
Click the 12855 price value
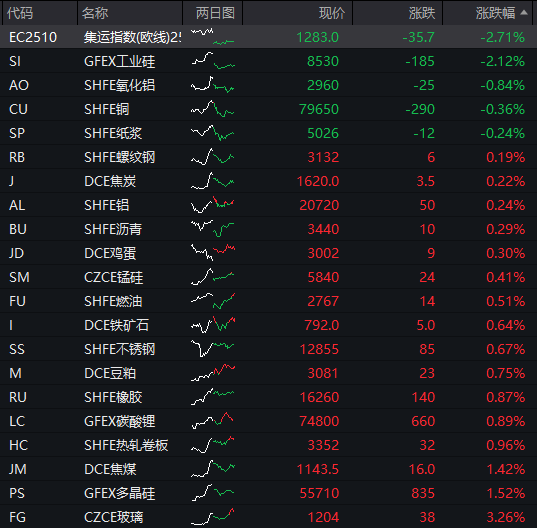tap(319, 349)
